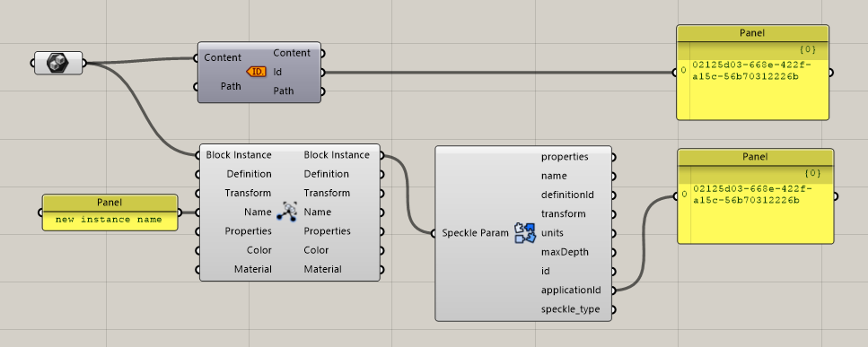
Task: Click the Transform output label
Action: pyautogui.click(x=327, y=193)
